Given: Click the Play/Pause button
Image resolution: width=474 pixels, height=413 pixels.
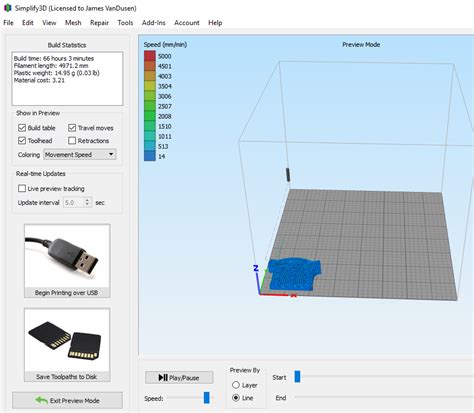Looking at the screenshot, I should point(179,378).
